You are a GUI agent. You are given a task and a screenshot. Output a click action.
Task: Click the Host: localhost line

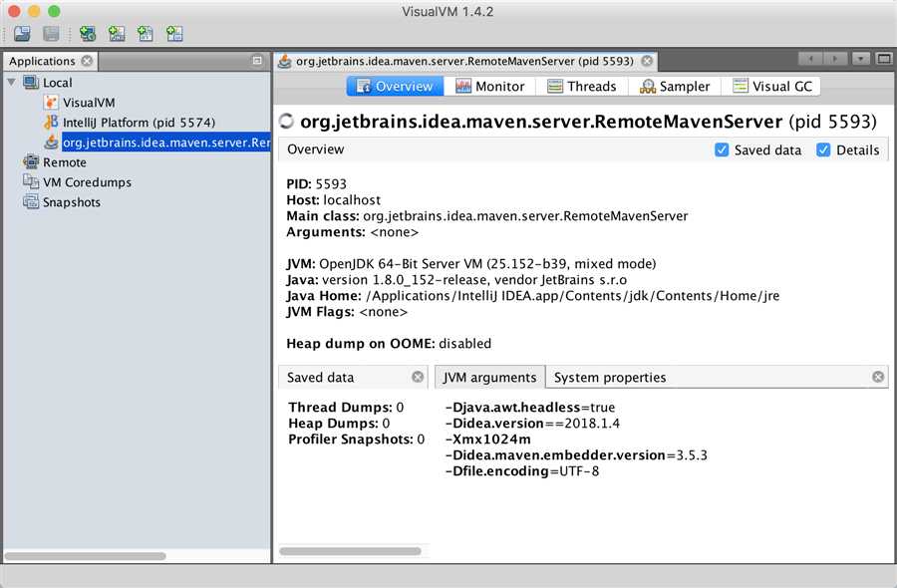click(x=333, y=200)
